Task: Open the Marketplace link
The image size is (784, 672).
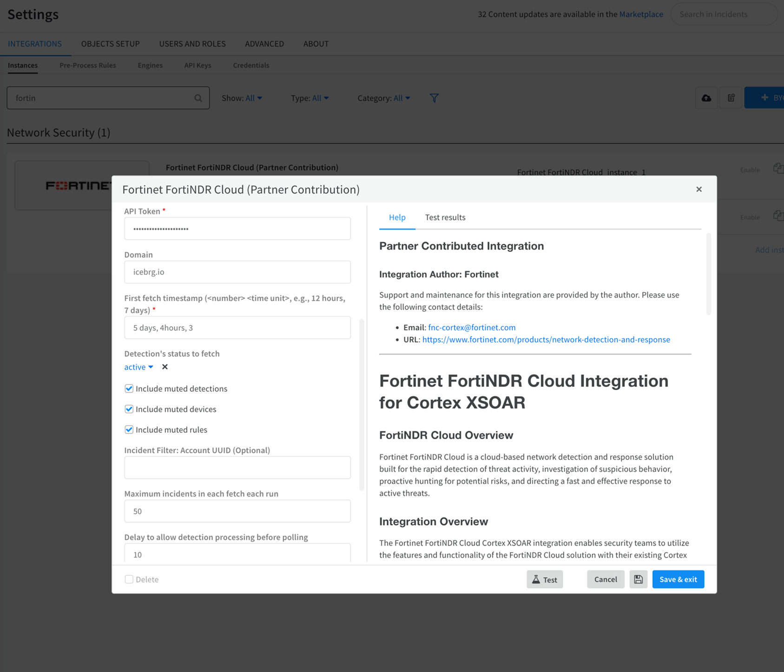Action: pyautogui.click(x=641, y=14)
